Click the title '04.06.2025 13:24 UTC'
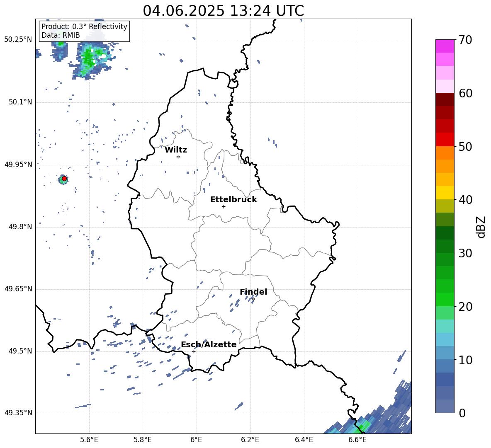This screenshot has width=491, height=448. click(x=223, y=11)
